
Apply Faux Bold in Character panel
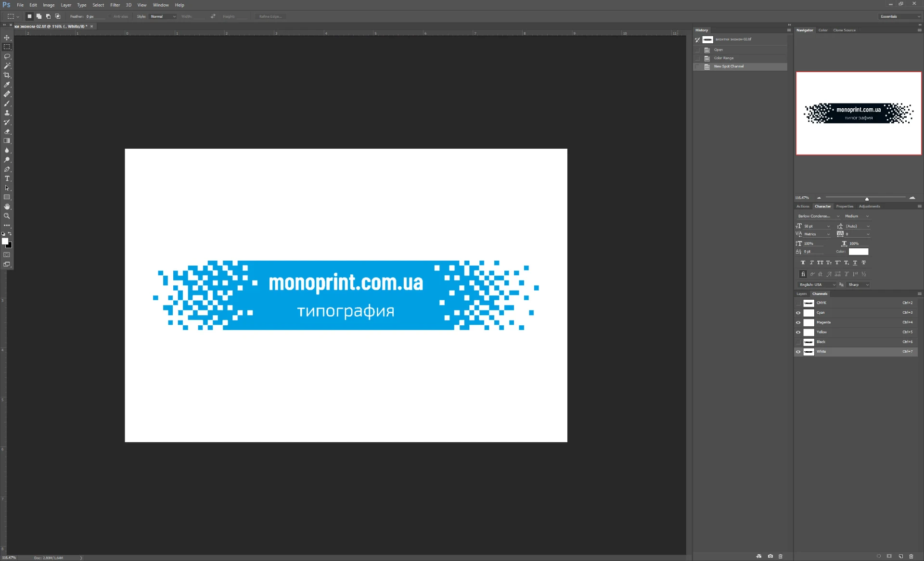[x=803, y=263]
